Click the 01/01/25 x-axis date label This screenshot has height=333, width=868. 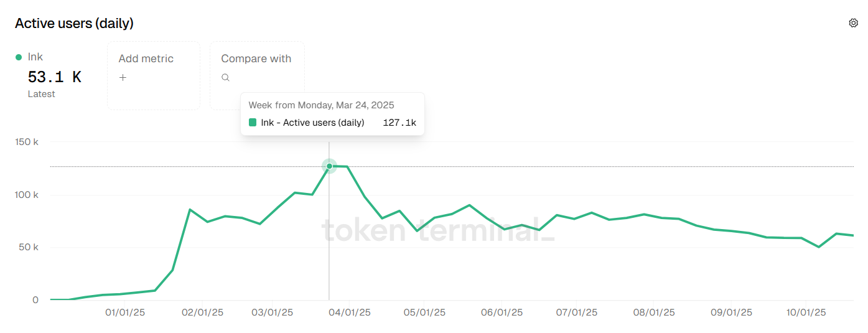point(125,312)
